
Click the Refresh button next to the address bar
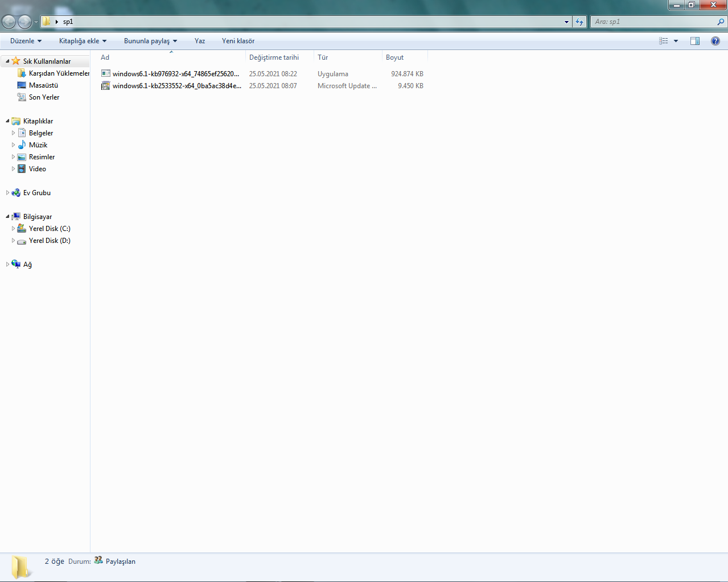click(579, 22)
